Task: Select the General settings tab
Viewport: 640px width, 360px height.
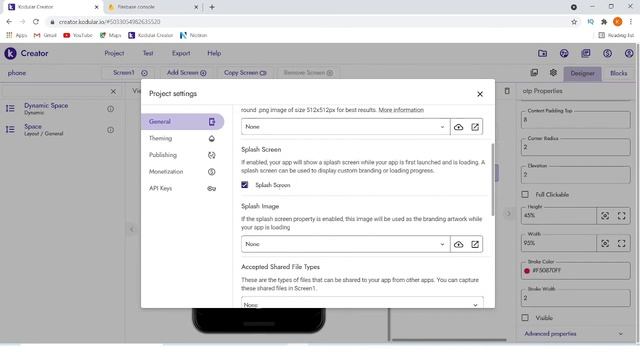Action: coord(183,122)
